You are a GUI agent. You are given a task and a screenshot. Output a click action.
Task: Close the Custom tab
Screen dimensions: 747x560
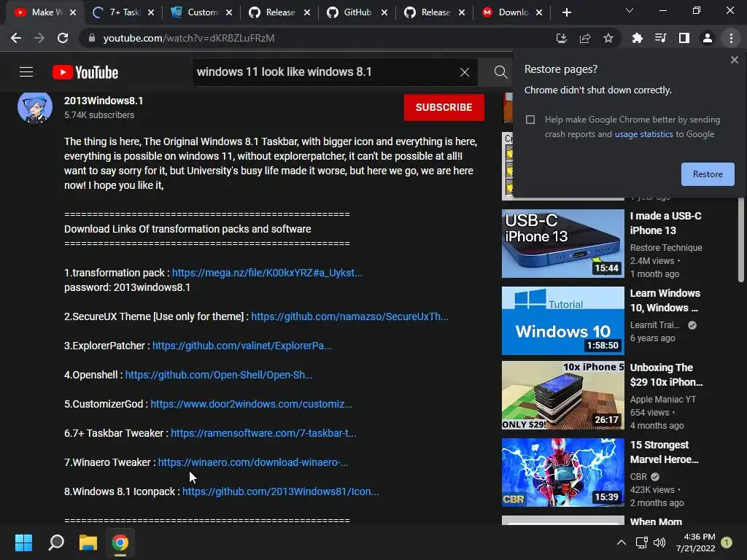click(229, 12)
